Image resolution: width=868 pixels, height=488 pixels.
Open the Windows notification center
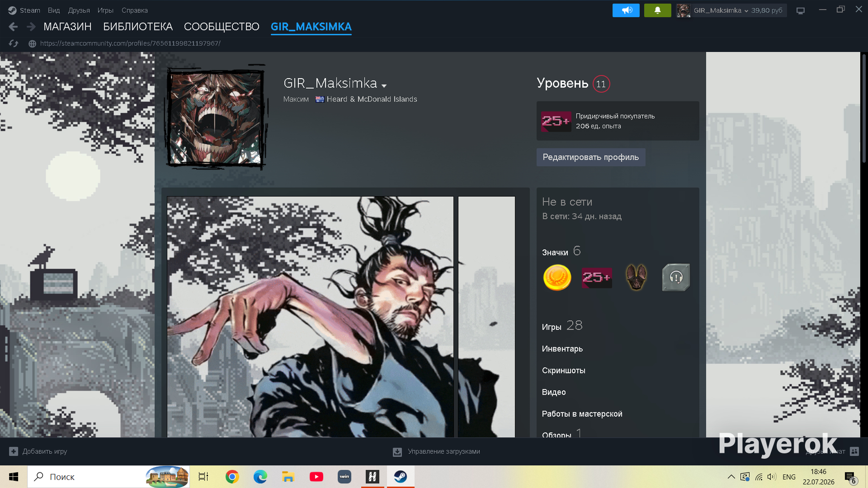click(x=850, y=477)
